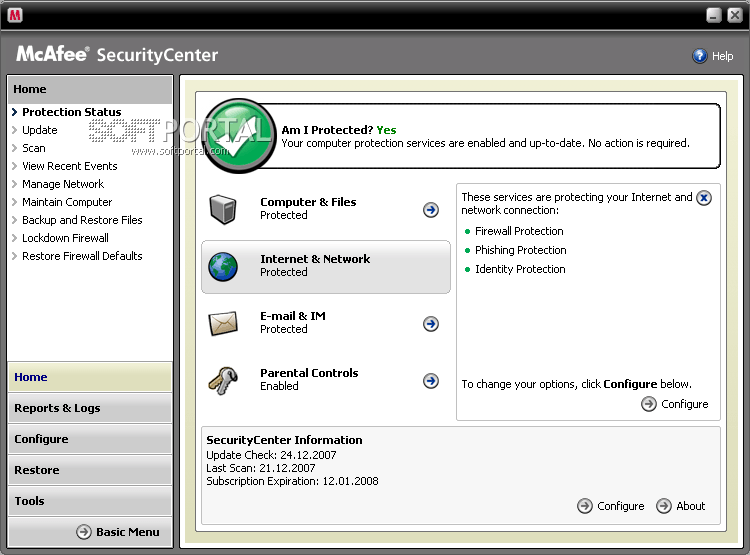Click Last Scan: 21.12.2007 text

pos(261,468)
